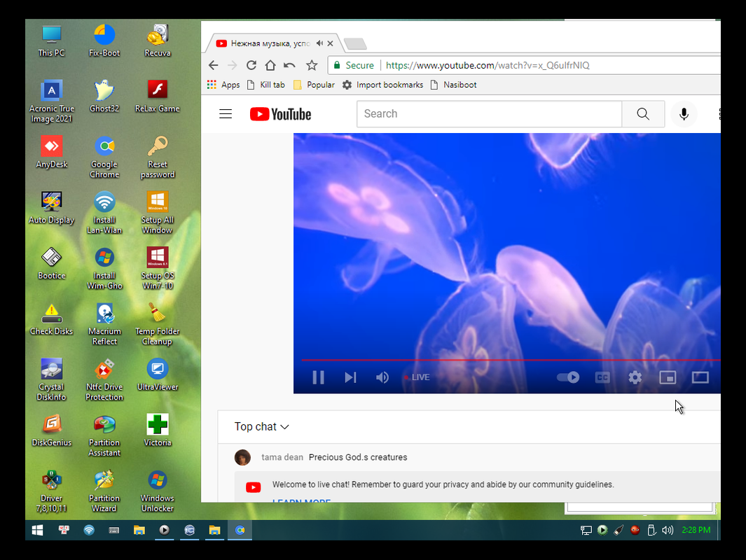
Task: Open the Nasiboot bookmark
Action: (x=453, y=85)
